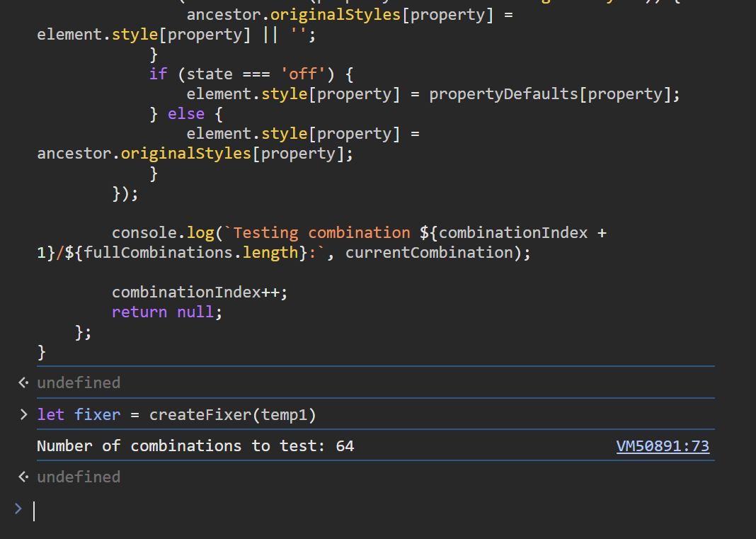Screen dimensions: 756x539
Task: Click the input arrow beside 'let fixer'
Action: click(x=23, y=414)
